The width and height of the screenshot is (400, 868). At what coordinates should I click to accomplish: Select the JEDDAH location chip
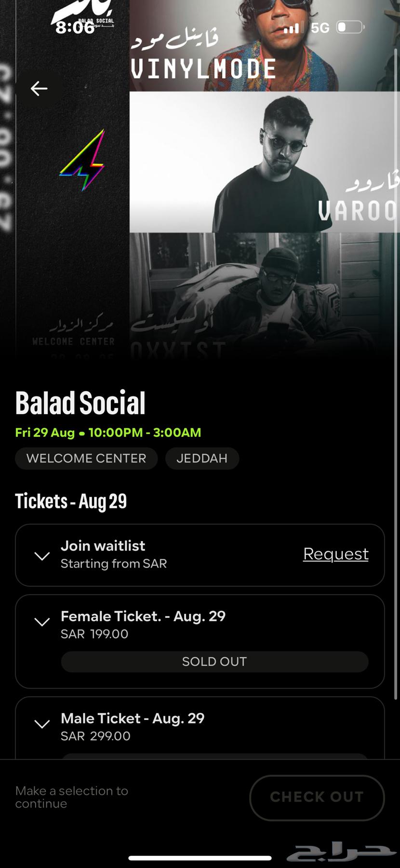202,459
